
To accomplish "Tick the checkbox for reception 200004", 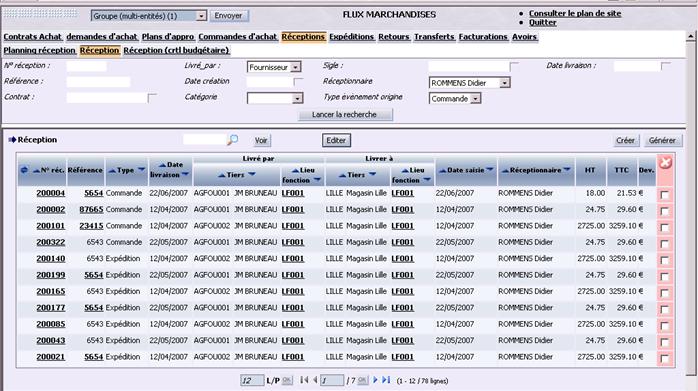I will click(x=664, y=195).
